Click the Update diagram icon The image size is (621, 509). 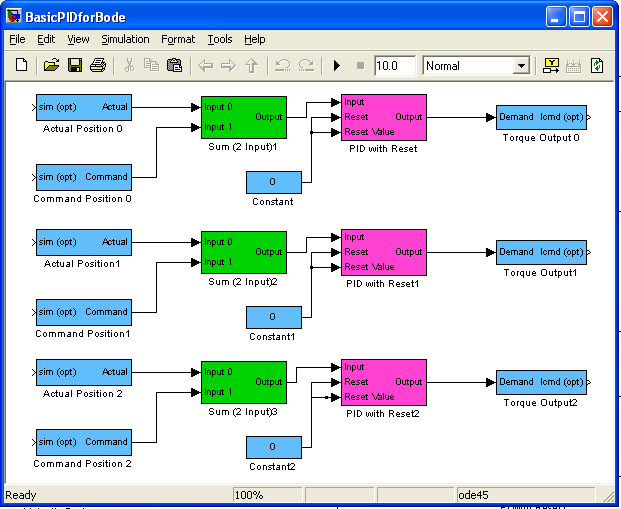[597, 66]
